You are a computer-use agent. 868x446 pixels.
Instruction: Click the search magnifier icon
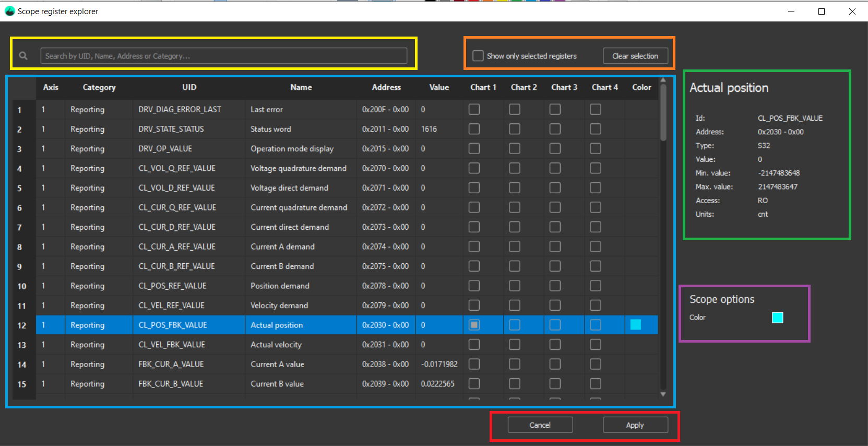click(23, 56)
